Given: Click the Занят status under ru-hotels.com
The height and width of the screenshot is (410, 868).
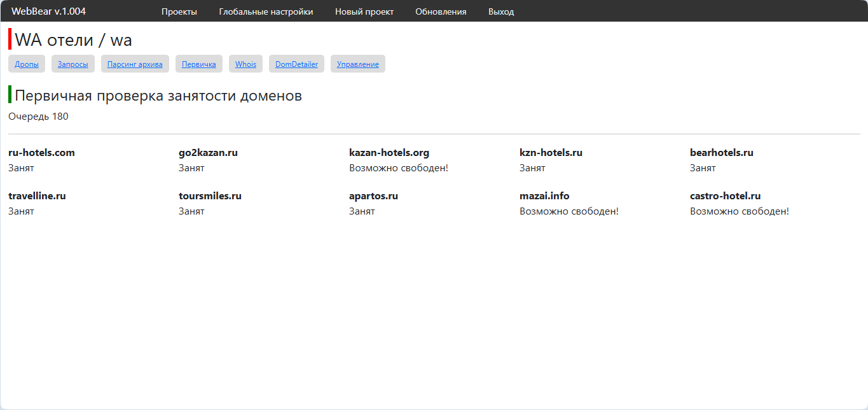Looking at the screenshot, I should point(21,168).
